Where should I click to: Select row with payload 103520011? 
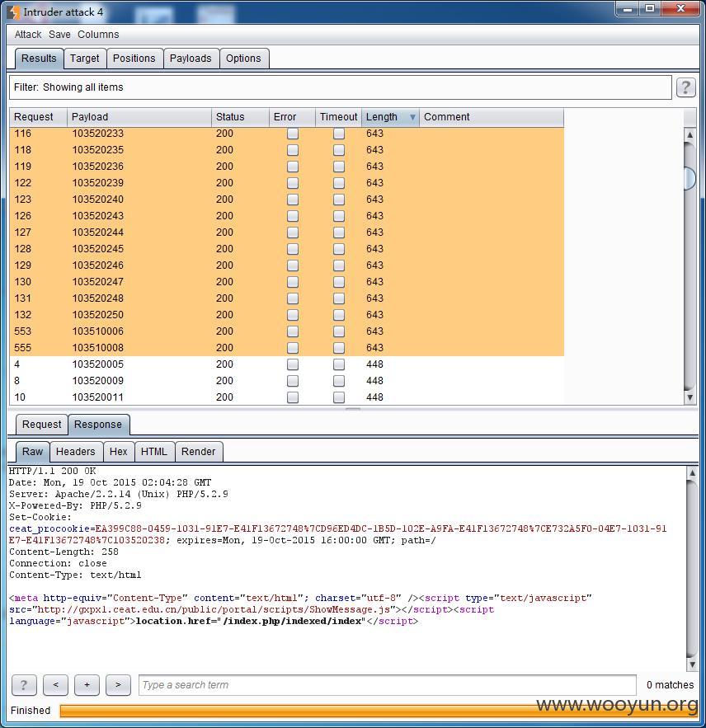pos(286,397)
